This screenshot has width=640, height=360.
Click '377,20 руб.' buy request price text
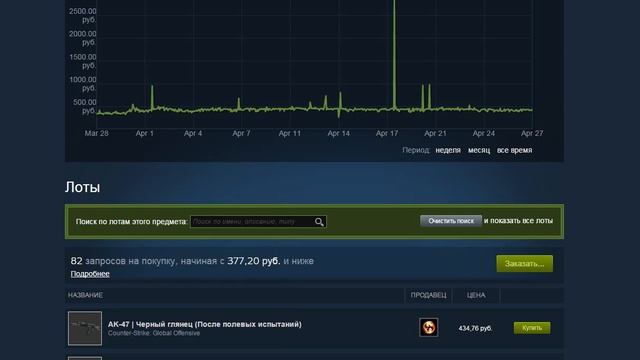tap(253, 261)
